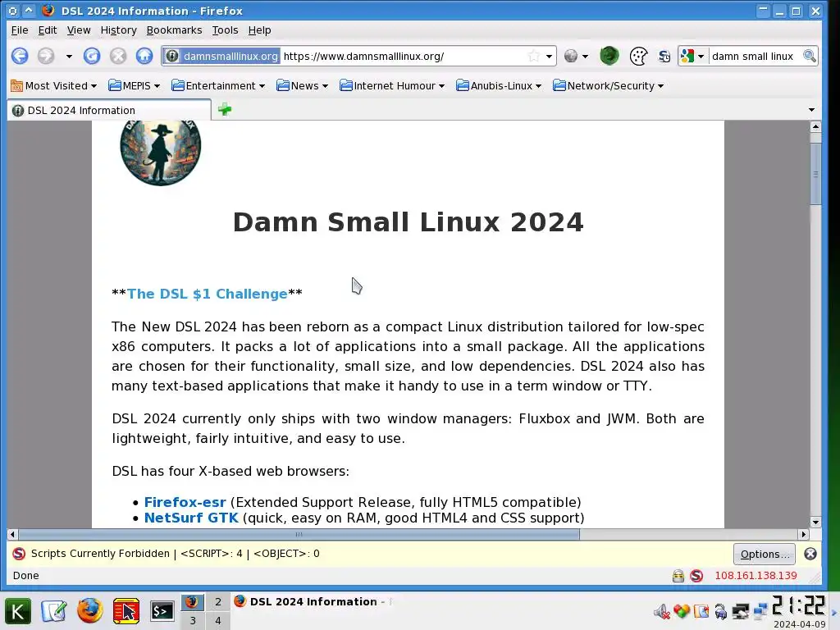Expand the MEPIS bookmarks folder
The height and width of the screenshot is (630, 840).
coord(134,85)
